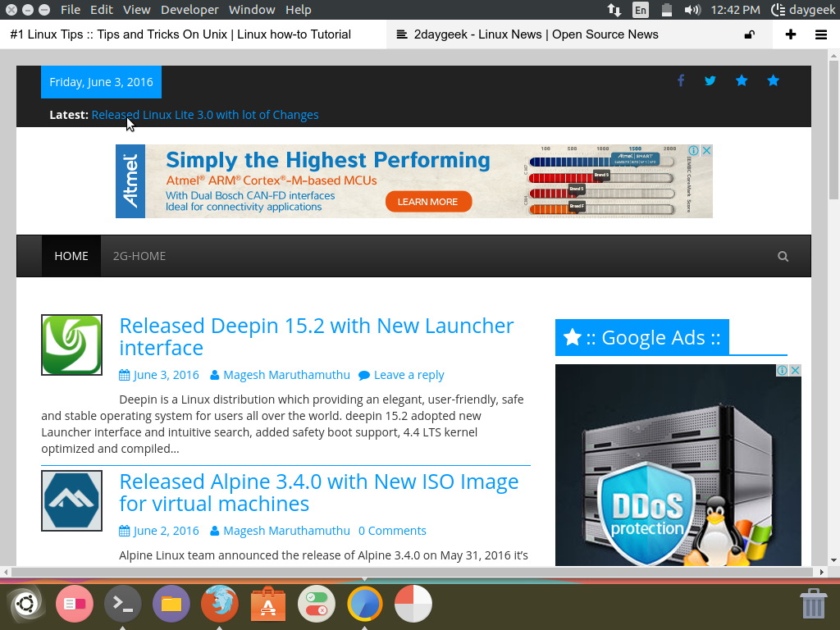Click the info icon on the Atmel ad
The height and width of the screenshot is (630, 840).
pyautogui.click(x=693, y=151)
